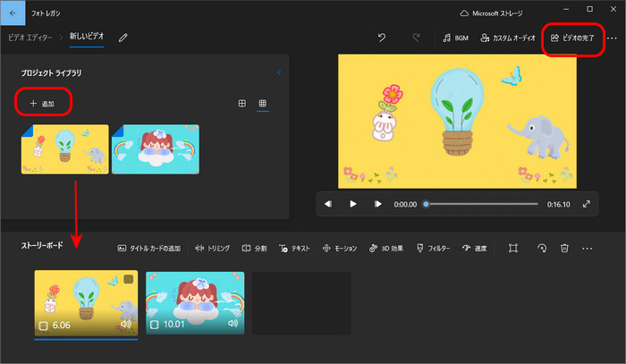Screen dimensions: 626x364
Task: Click the preview seek bar handle
Action: (426, 204)
